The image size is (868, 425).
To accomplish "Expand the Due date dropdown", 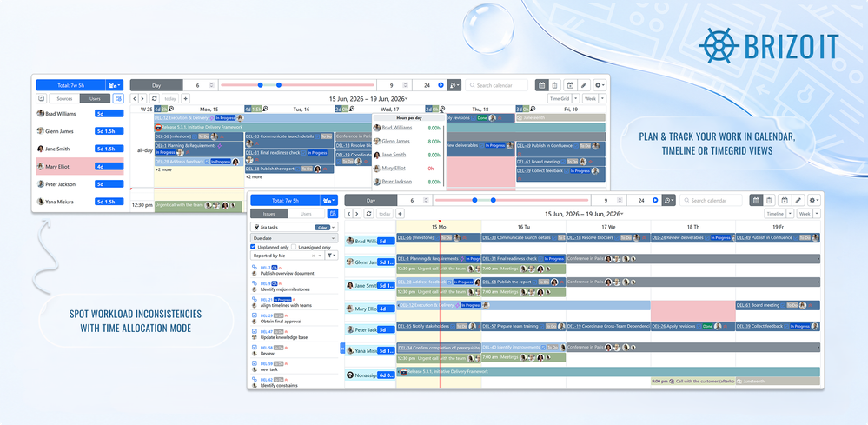I will (294, 238).
